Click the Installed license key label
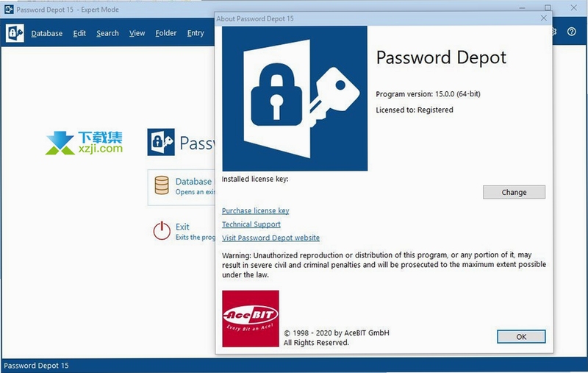The width and height of the screenshot is (588, 373). click(x=255, y=179)
